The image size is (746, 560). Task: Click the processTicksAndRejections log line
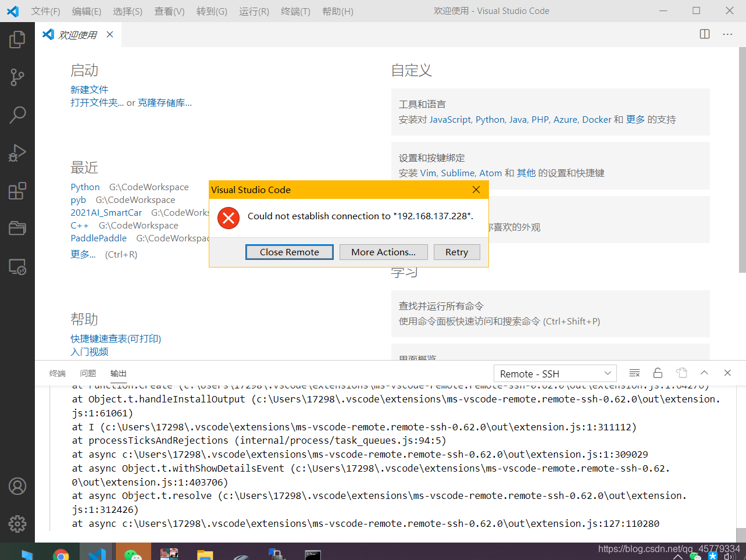259,440
